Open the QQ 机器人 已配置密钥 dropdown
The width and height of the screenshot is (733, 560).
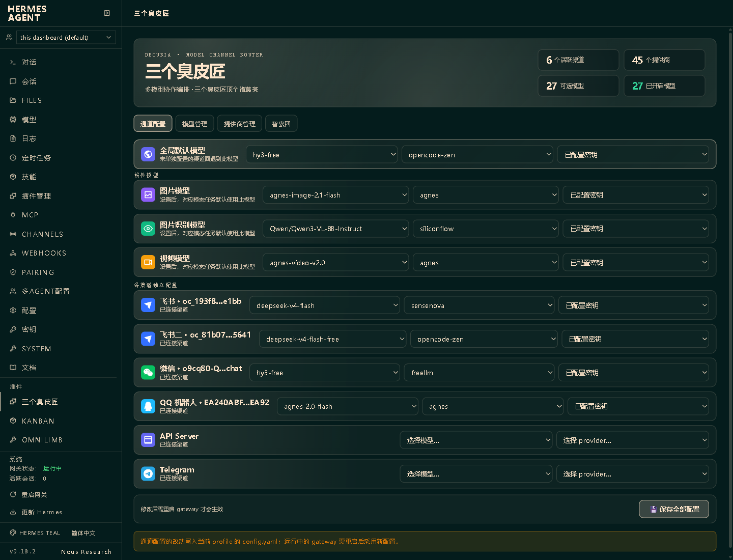[638, 406]
